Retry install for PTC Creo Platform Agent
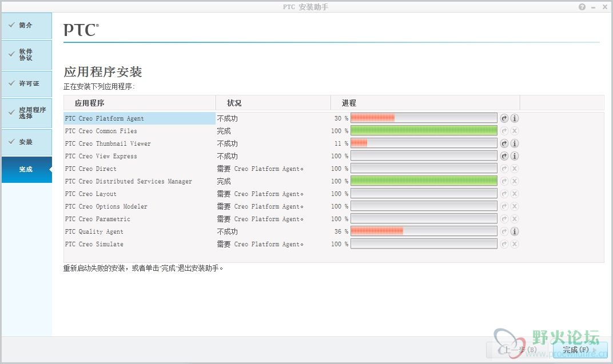The image size is (613, 364). pos(504,118)
